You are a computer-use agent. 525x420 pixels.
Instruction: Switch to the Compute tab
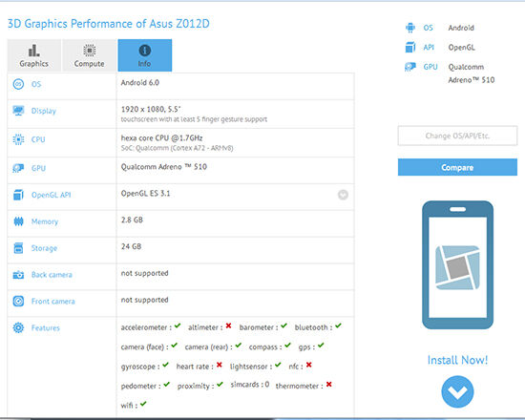[90, 55]
